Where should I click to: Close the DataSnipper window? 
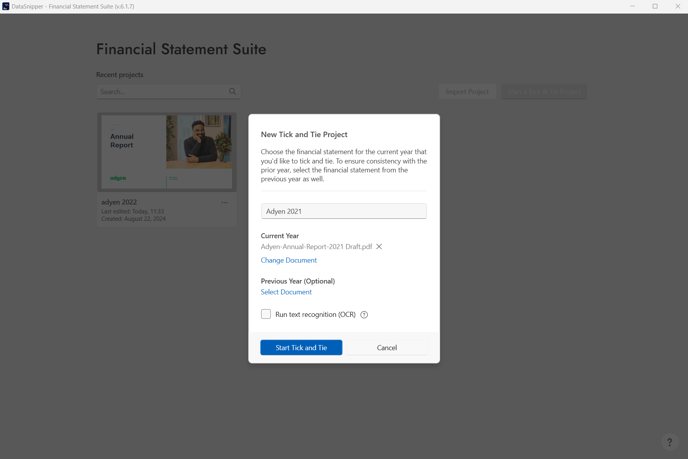(677, 6)
